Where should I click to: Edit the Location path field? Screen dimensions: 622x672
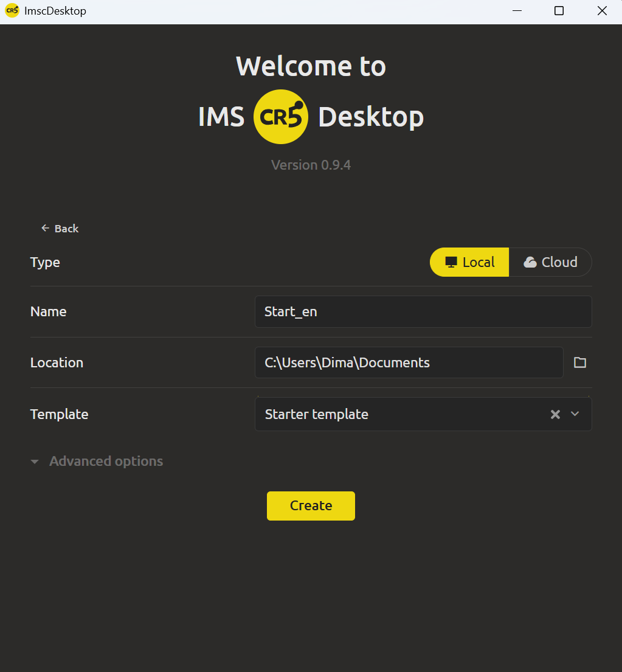click(x=409, y=362)
